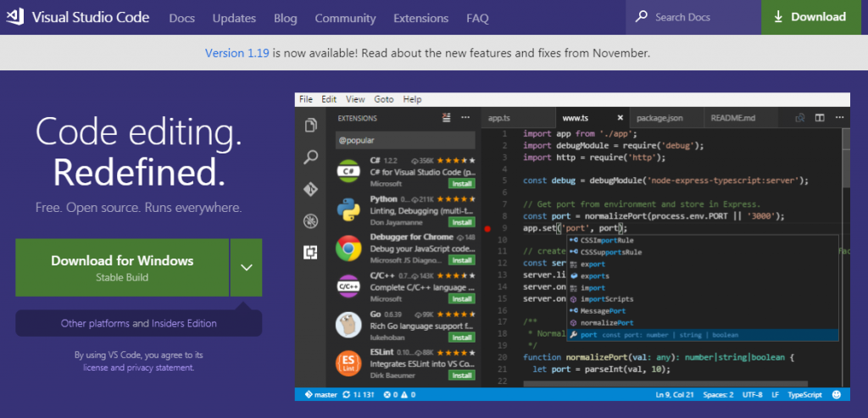
Task: Click the sync changes icon in status bar
Action: [x=347, y=395]
